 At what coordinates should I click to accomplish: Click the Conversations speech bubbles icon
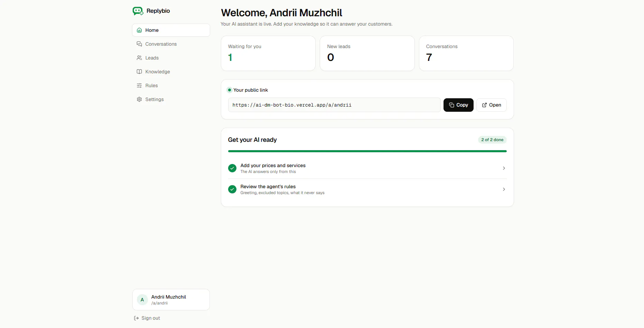pyautogui.click(x=139, y=44)
